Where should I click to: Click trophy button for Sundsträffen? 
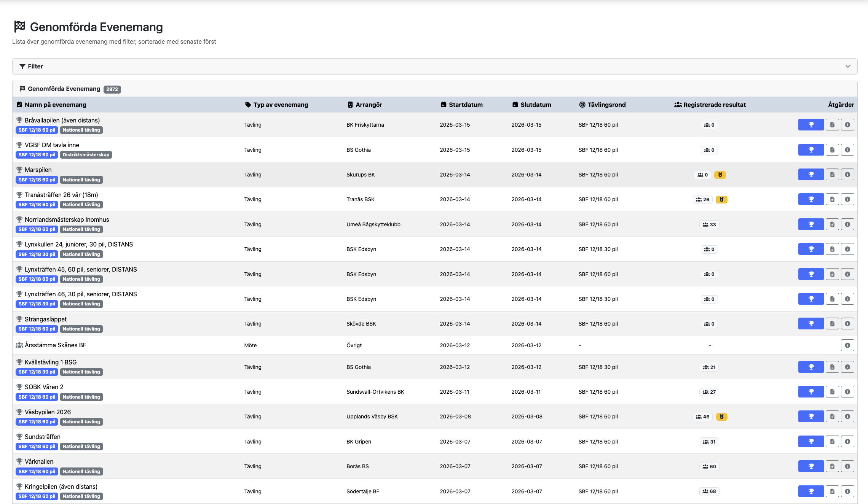811,442
